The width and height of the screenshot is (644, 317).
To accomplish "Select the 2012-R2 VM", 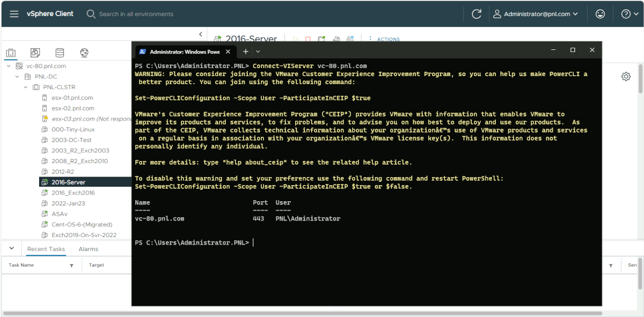I will (63, 172).
